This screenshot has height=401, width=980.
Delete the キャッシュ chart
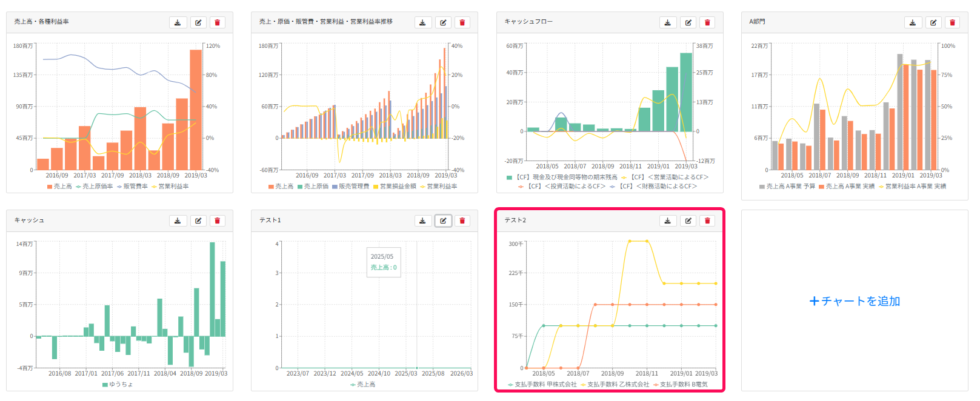[217, 220]
